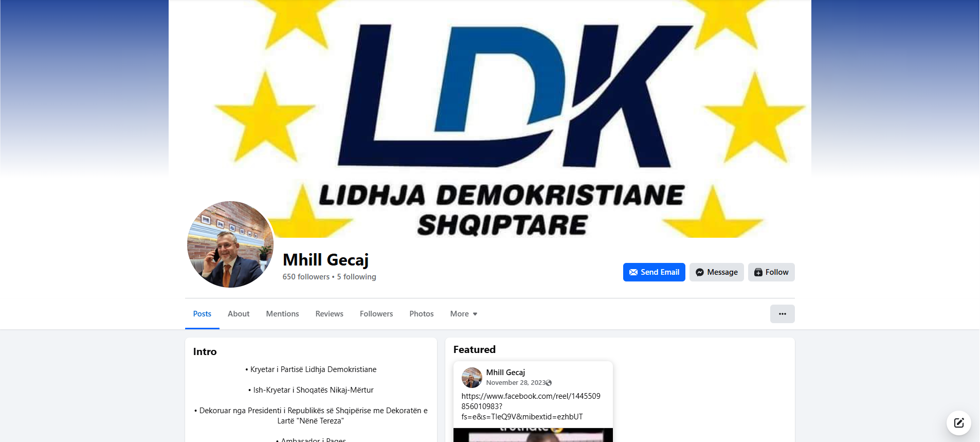Click the 650 followers link
The width and height of the screenshot is (980, 442).
click(306, 277)
